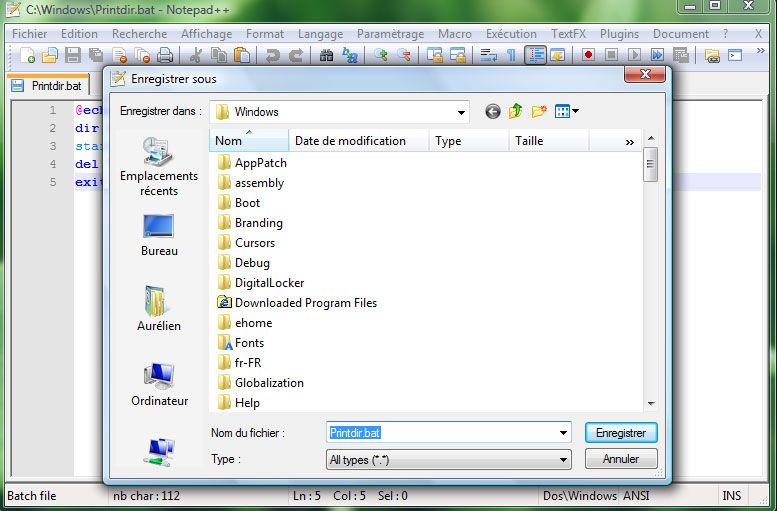Screen dimensions: 777x511
Task: Click the back arrow in save dialog
Action: (493, 112)
